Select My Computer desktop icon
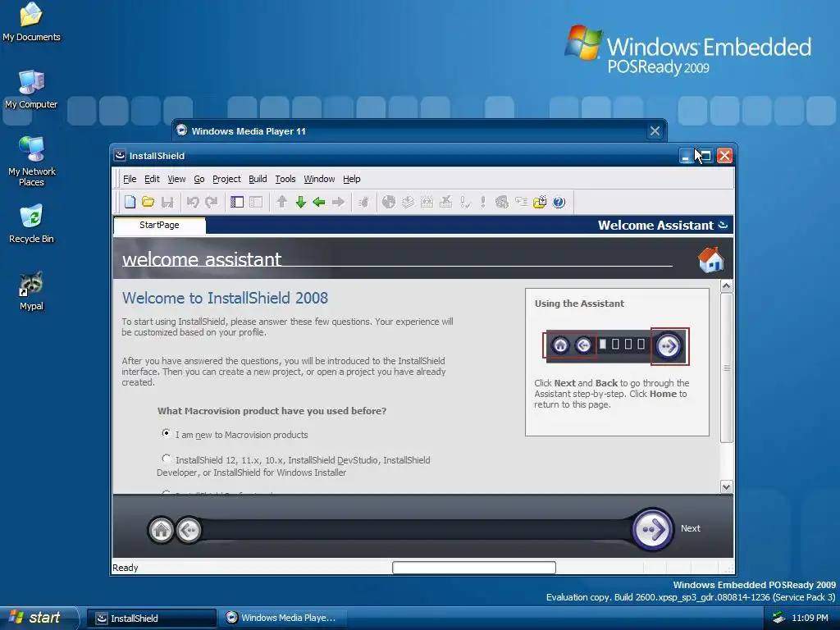The width and height of the screenshot is (840, 630). pos(31,89)
